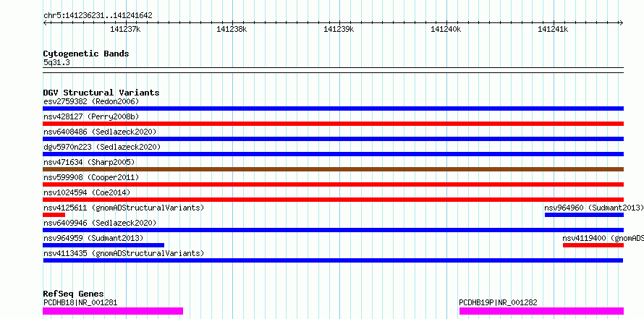Image resolution: width=644 pixels, height=319 pixels.
Task: Click the magenta PCDHB18 gene bar
Action: pos(113,311)
